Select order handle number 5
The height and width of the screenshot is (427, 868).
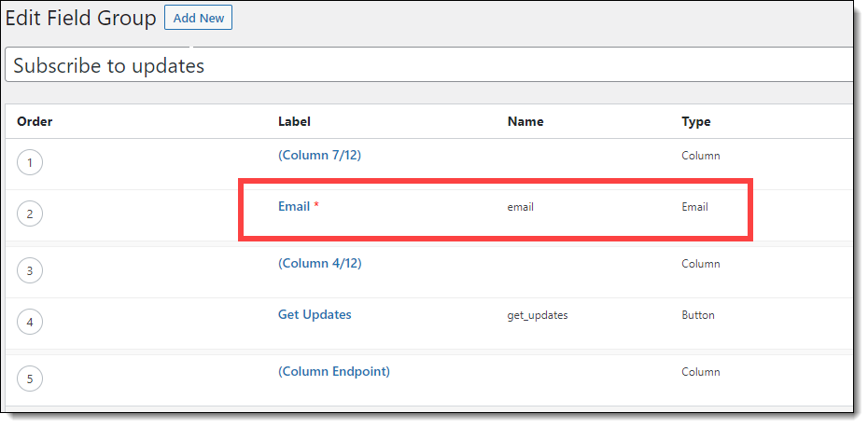tap(30, 379)
